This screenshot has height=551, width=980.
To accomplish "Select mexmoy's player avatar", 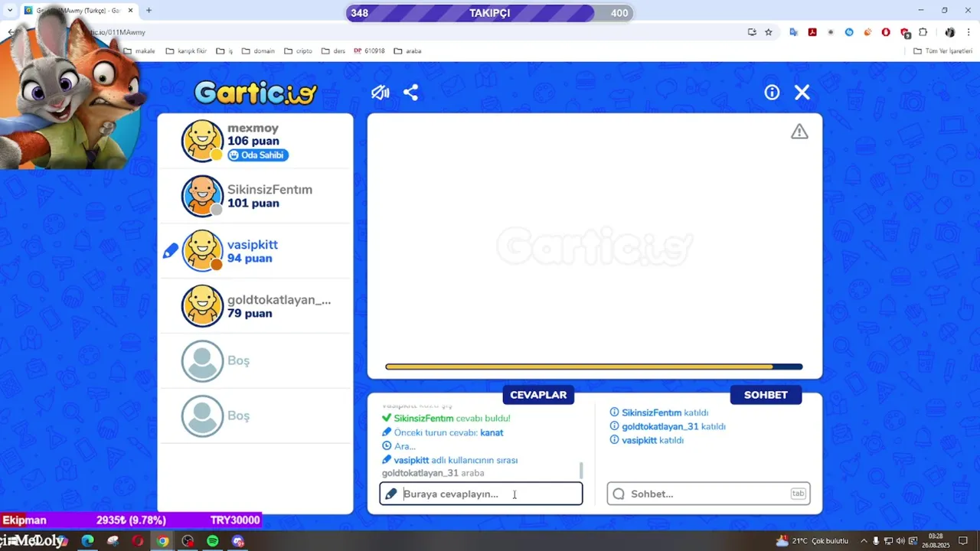I will pos(202,141).
